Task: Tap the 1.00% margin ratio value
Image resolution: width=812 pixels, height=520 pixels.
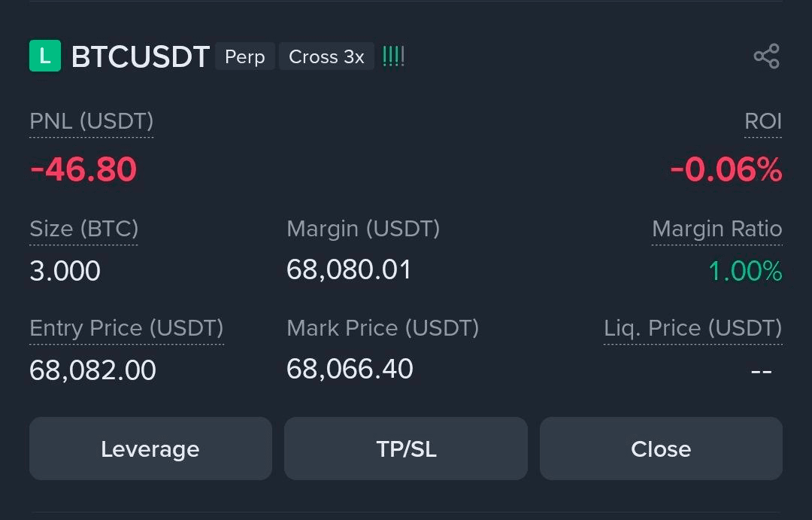Action: [745, 271]
